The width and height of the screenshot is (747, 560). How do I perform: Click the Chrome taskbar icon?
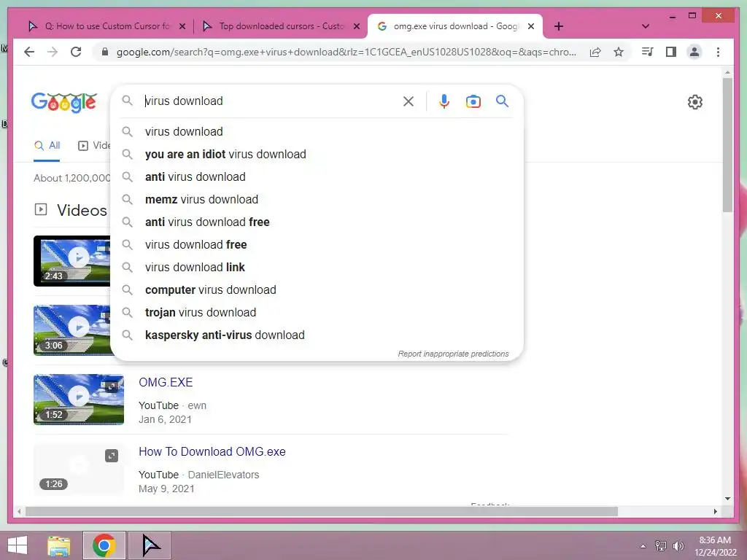(104, 545)
